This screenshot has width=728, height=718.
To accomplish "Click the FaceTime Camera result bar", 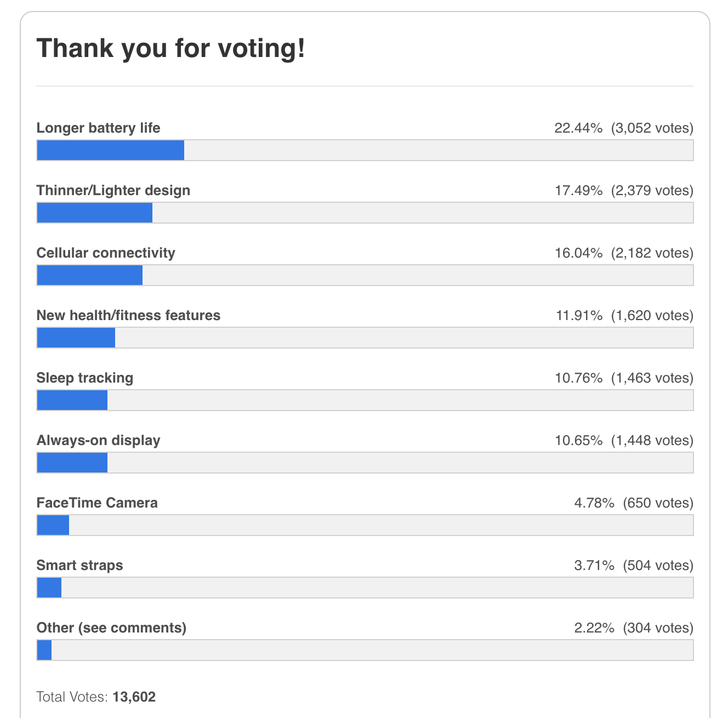I will tap(365, 525).
